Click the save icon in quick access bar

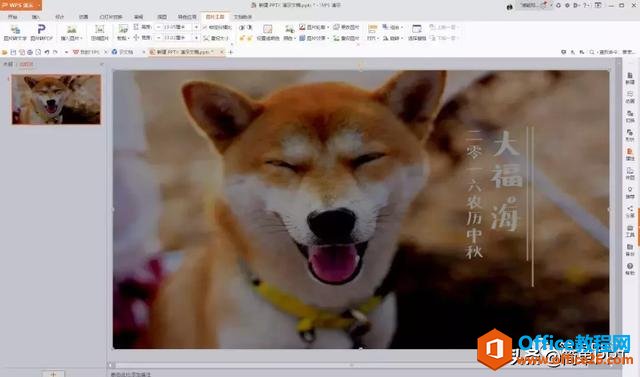tap(13, 52)
